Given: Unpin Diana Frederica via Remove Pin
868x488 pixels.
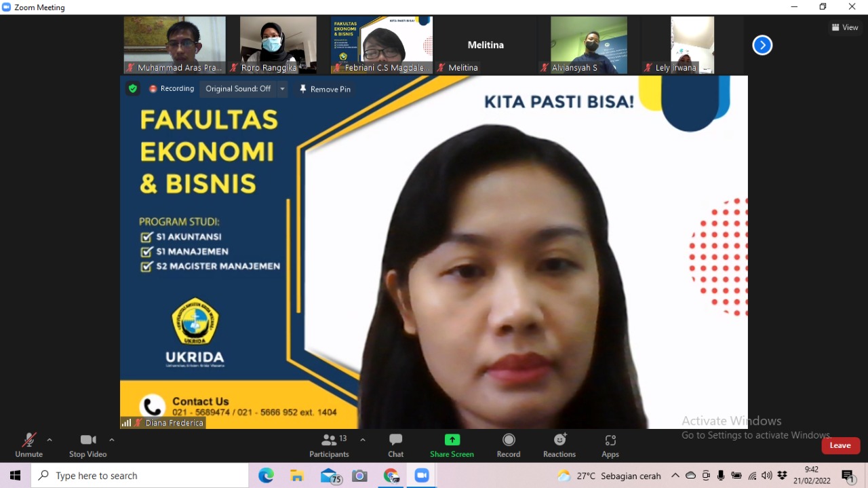Looking at the screenshot, I should pos(325,89).
